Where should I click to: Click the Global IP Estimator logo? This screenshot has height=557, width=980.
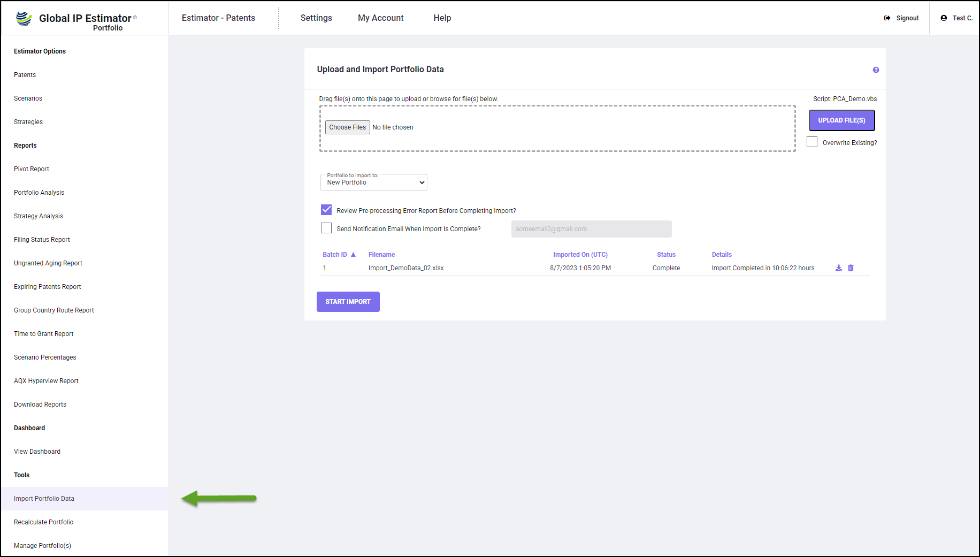[x=24, y=18]
